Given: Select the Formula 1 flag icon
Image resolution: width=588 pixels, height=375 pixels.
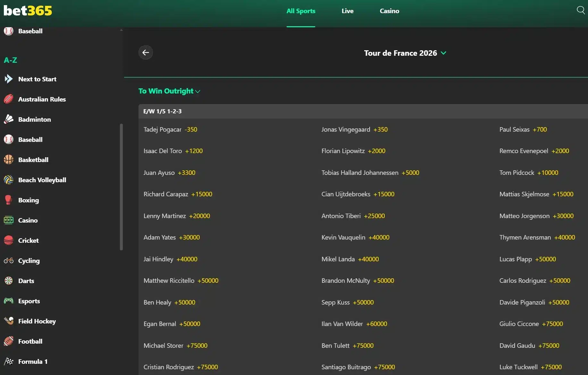Looking at the screenshot, I should [9, 362].
